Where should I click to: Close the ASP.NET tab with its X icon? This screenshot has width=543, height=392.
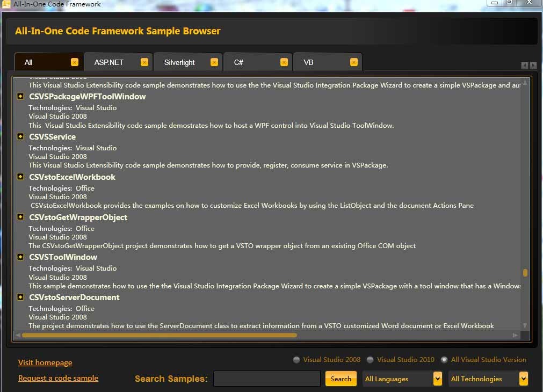144,62
